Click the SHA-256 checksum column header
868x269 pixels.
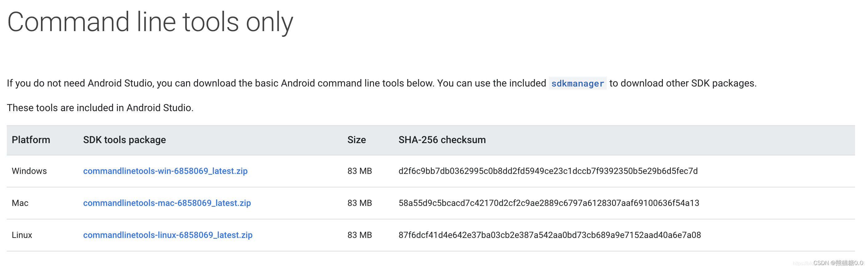tap(442, 140)
